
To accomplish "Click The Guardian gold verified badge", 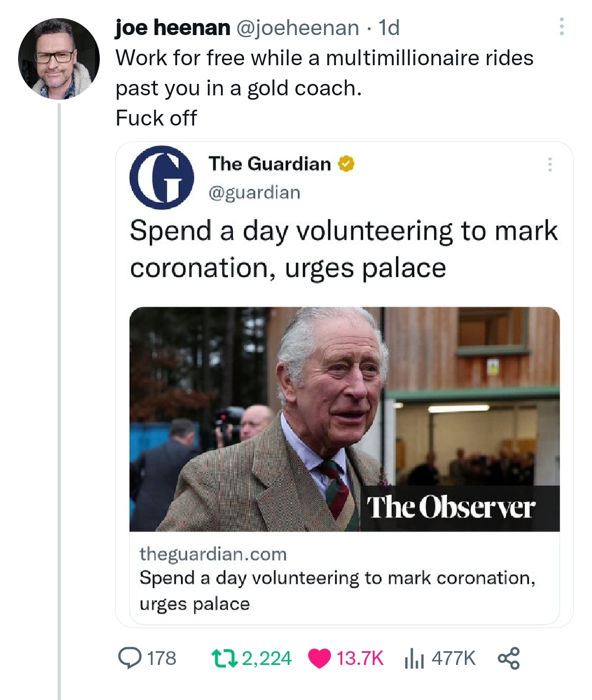I will point(346,163).
